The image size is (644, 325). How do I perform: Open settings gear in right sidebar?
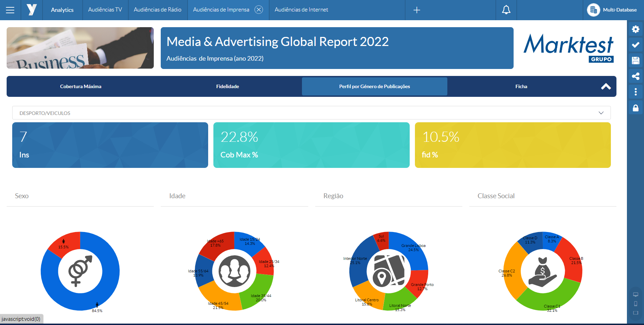(x=635, y=29)
